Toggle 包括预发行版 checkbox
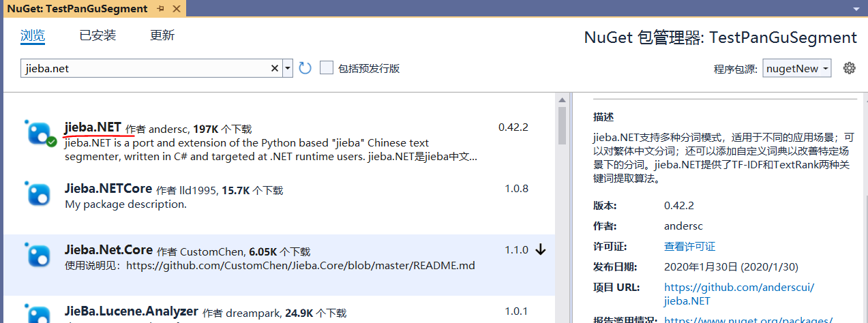Screen dimensions: 868x323 tap(327, 68)
